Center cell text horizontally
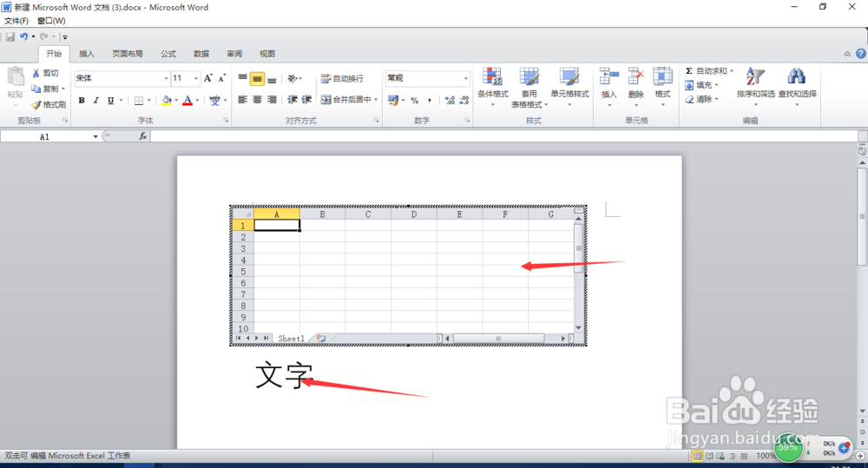This screenshot has width=868, height=468. pos(257,100)
